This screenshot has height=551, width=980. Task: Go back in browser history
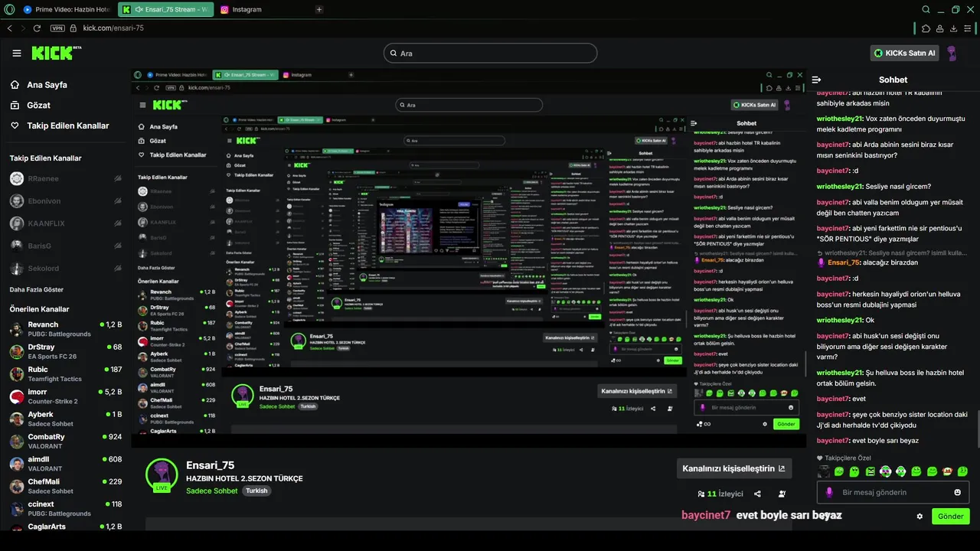click(x=10, y=28)
